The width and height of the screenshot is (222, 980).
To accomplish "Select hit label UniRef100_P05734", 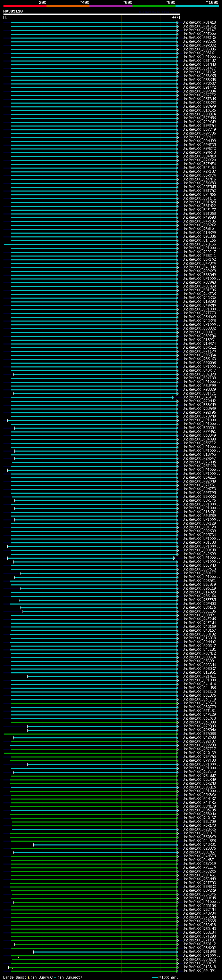I will tap(199, 535).
